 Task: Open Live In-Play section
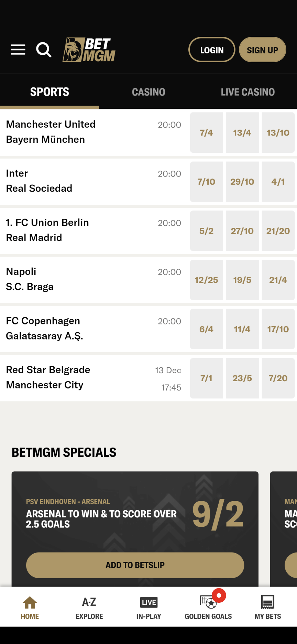click(x=148, y=608)
